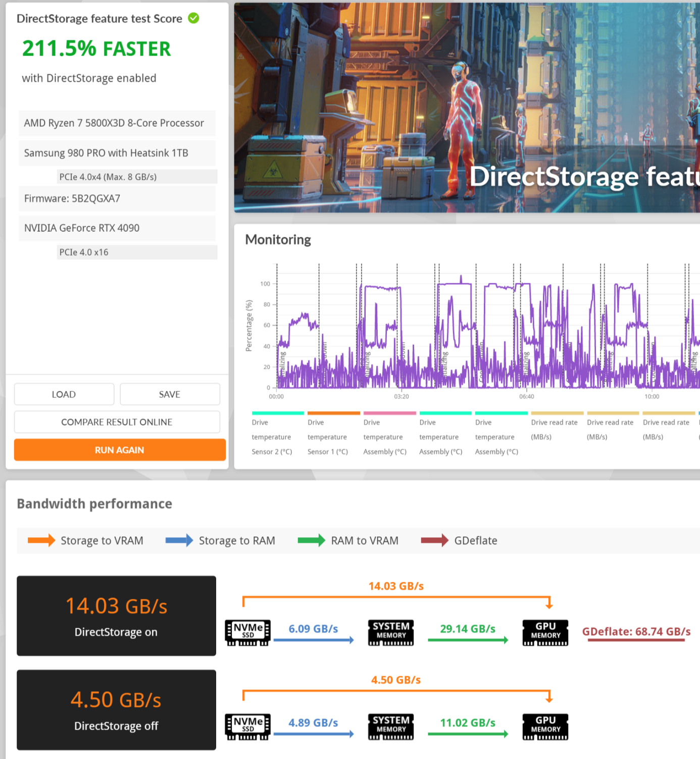Screen dimensions: 700x759
Task: Click the green 29.14 GB/s value
Action: point(468,629)
